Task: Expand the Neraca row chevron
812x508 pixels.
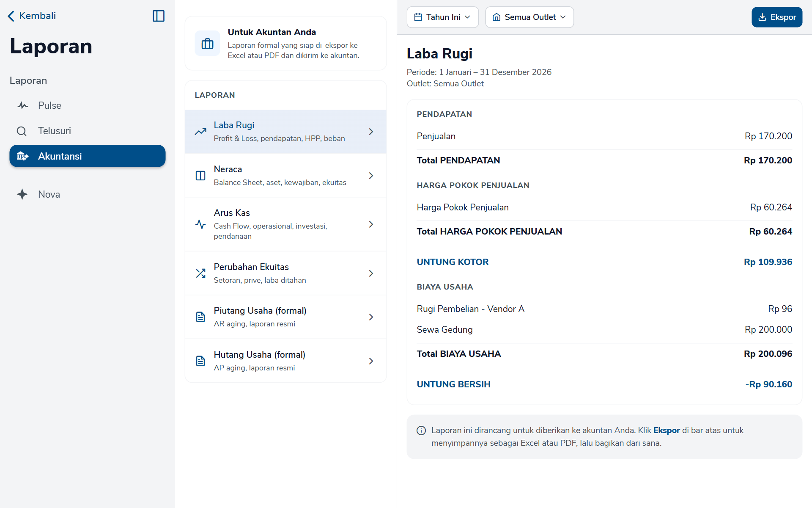Action: [x=371, y=176]
